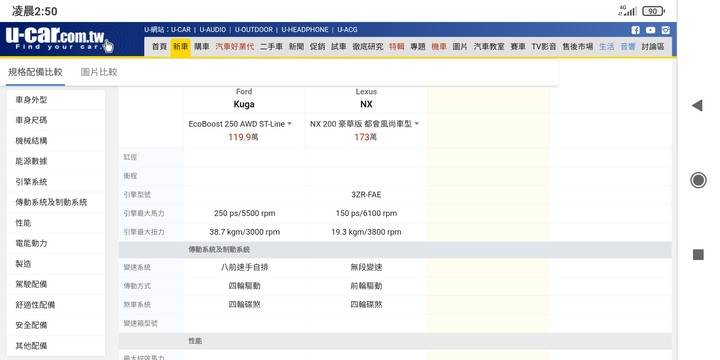Switch to the 圖片比較 tab
Image resolution: width=720 pixels, height=360 pixels.
click(x=99, y=72)
